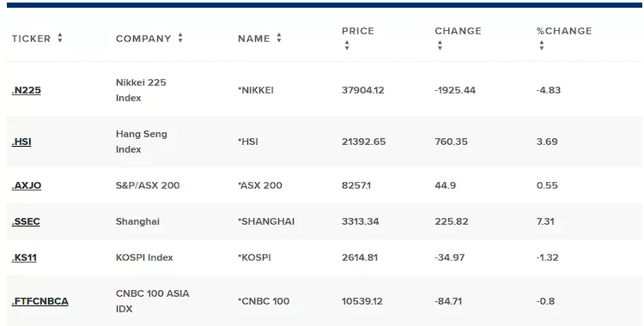
Task: Click sort arrows under %CHANGE header
Action: pyautogui.click(x=542, y=45)
